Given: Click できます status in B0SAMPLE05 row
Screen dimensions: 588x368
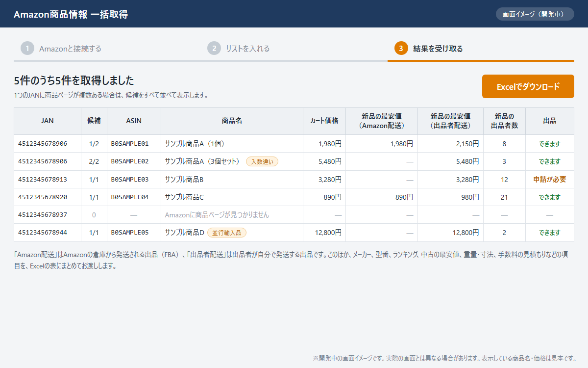Looking at the screenshot, I should (550, 233).
